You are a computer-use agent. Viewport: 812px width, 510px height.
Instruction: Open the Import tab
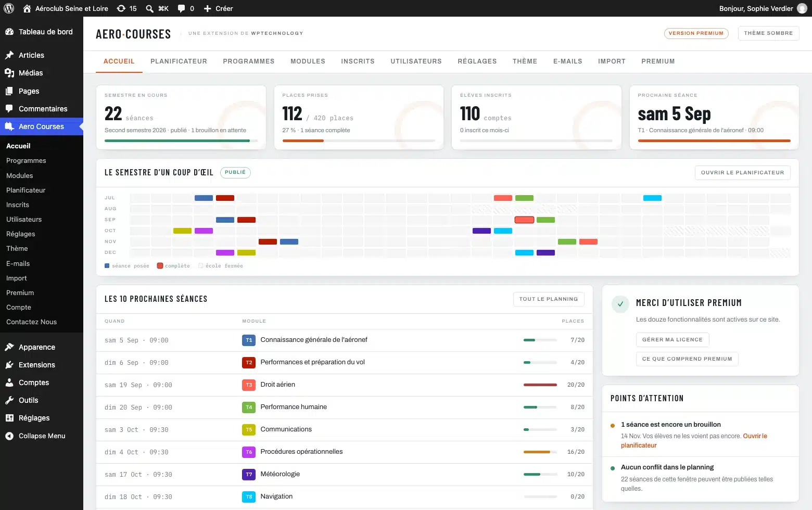coord(612,61)
